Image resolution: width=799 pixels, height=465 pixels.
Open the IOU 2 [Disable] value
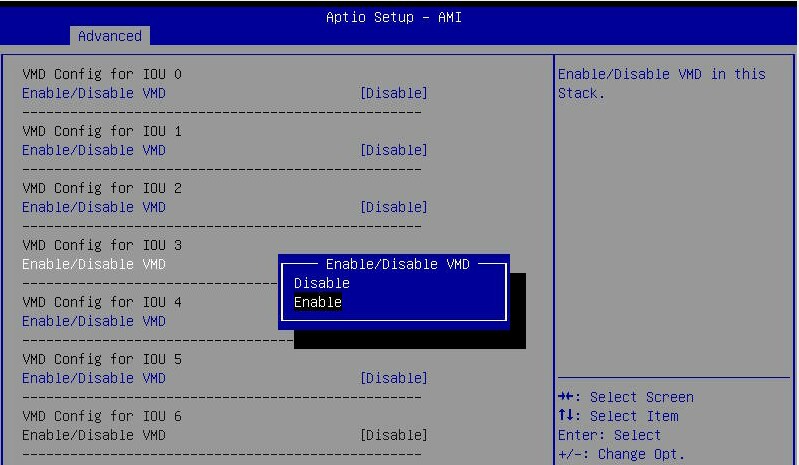(x=393, y=207)
